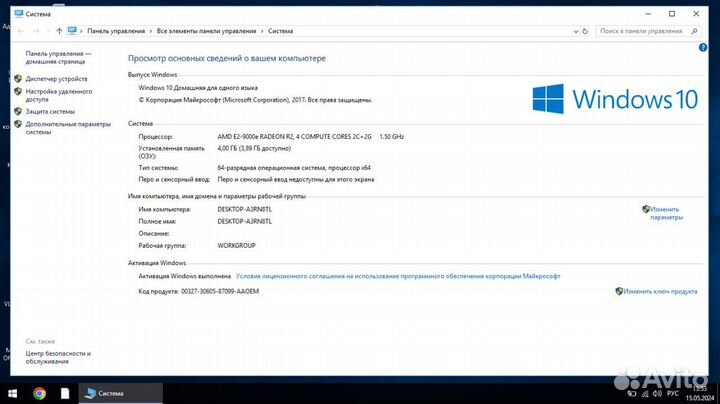Click the search magnifier icon

694,31
